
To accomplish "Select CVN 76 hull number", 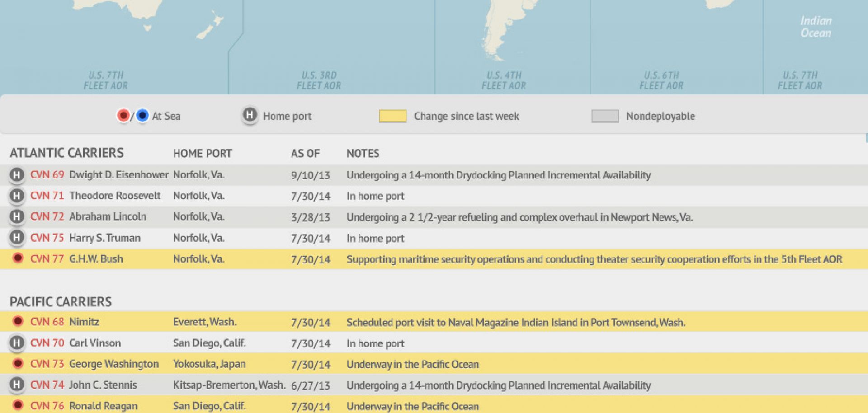I will (47, 406).
